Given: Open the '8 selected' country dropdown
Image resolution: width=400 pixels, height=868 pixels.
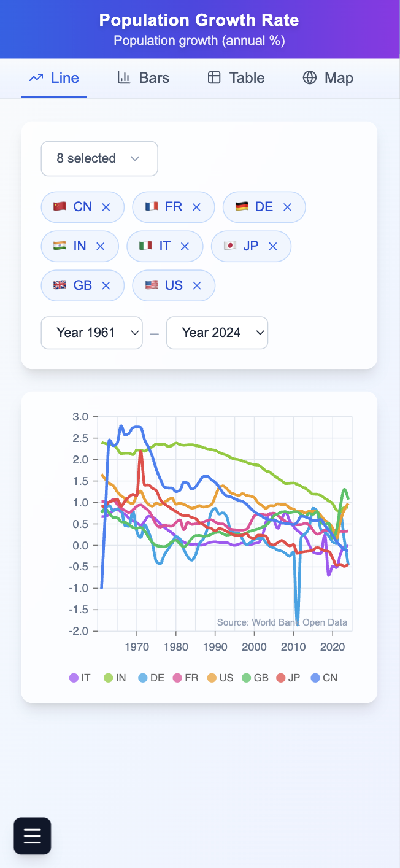Looking at the screenshot, I should (99, 158).
